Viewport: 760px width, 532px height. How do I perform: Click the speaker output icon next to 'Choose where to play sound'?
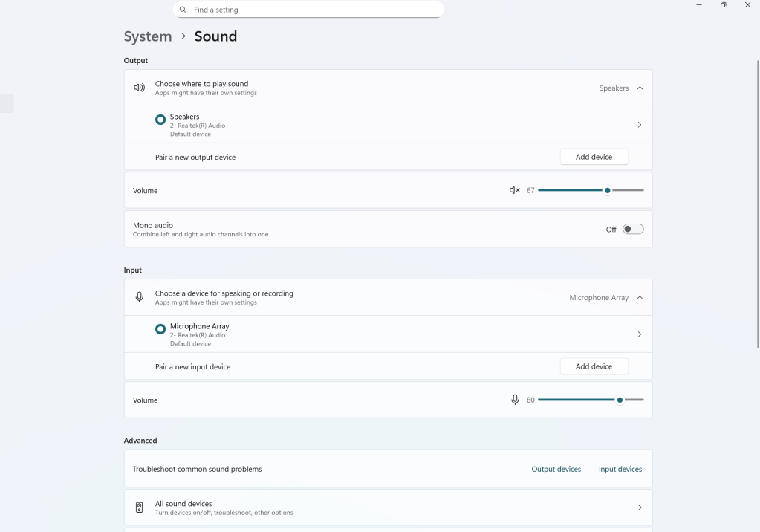(139, 87)
